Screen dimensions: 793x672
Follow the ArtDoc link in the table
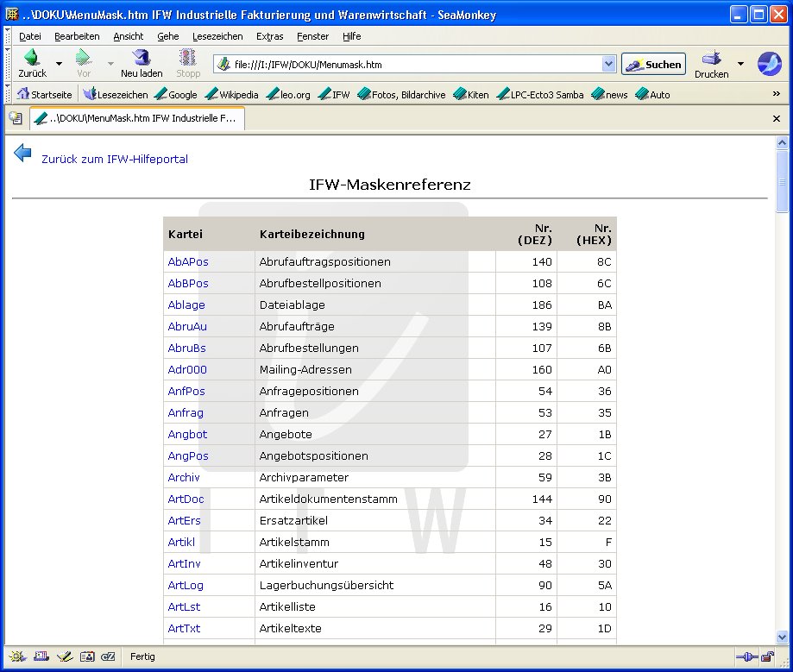point(186,499)
